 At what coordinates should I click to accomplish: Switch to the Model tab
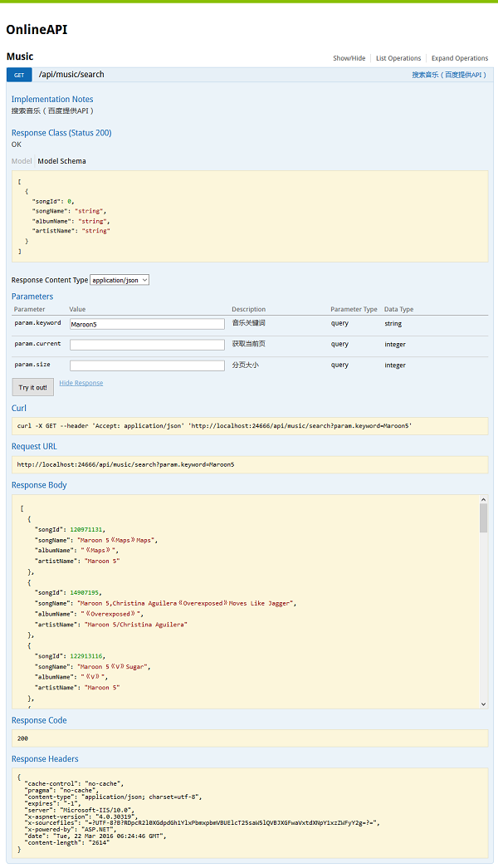[22, 161]
